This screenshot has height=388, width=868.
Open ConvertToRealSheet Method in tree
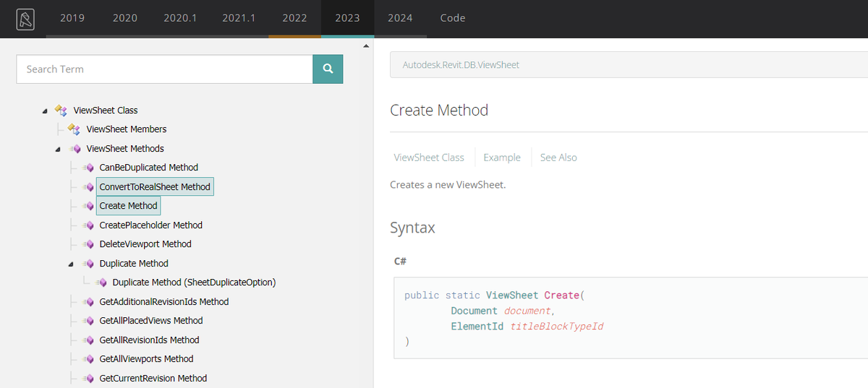(155, 187)
